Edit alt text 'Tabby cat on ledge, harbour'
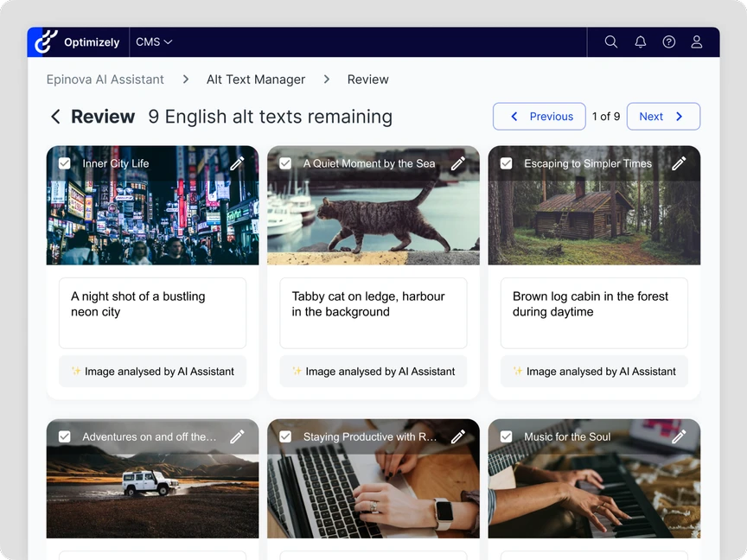The height and width of the screenshot is (560, 747). 373,313
